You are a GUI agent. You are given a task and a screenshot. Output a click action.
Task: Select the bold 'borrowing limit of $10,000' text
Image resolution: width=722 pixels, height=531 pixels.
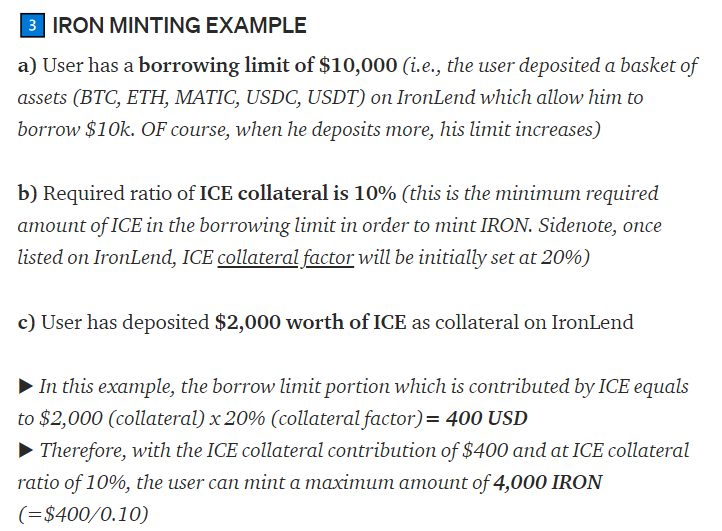(x=268, y=65)
